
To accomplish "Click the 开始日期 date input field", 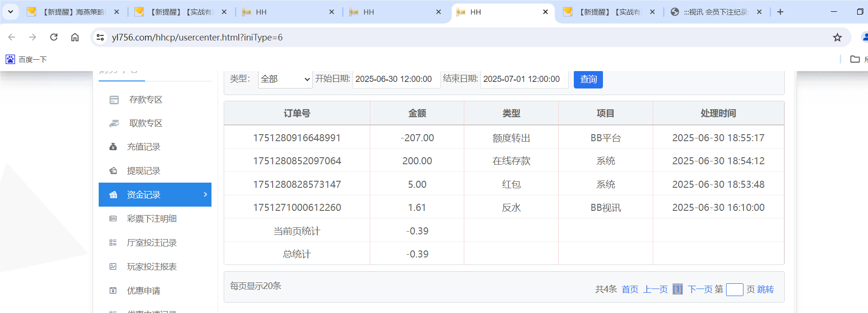I will tap(396, 79).
